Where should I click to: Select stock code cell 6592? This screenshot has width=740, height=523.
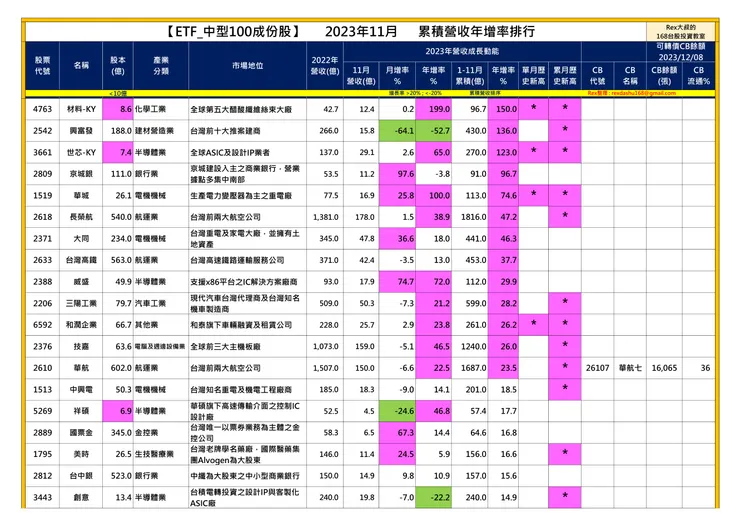(42, 325)
